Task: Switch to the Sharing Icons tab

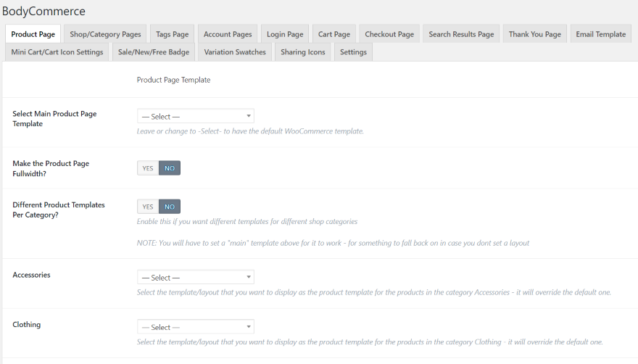Action: tap(303, 52)
